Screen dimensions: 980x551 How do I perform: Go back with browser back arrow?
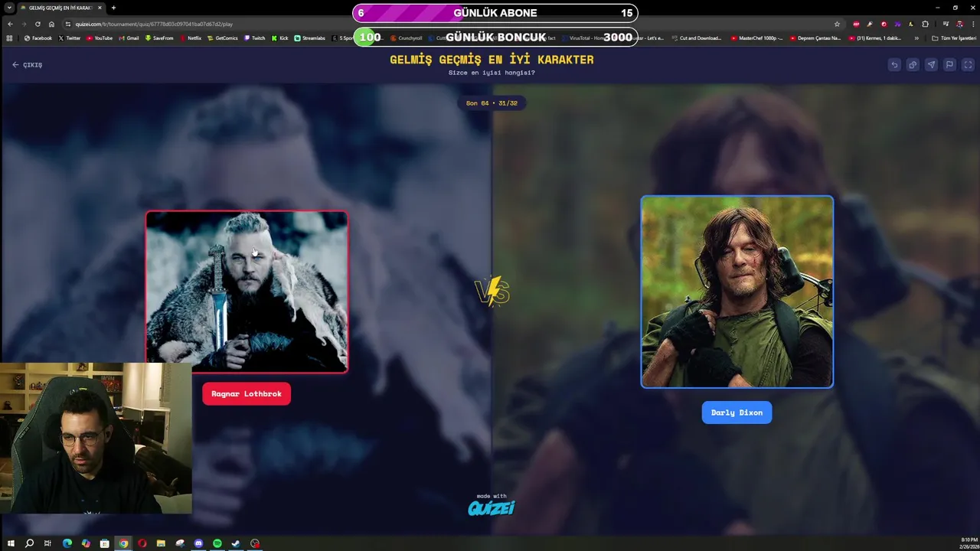click(x=10, y=24)
